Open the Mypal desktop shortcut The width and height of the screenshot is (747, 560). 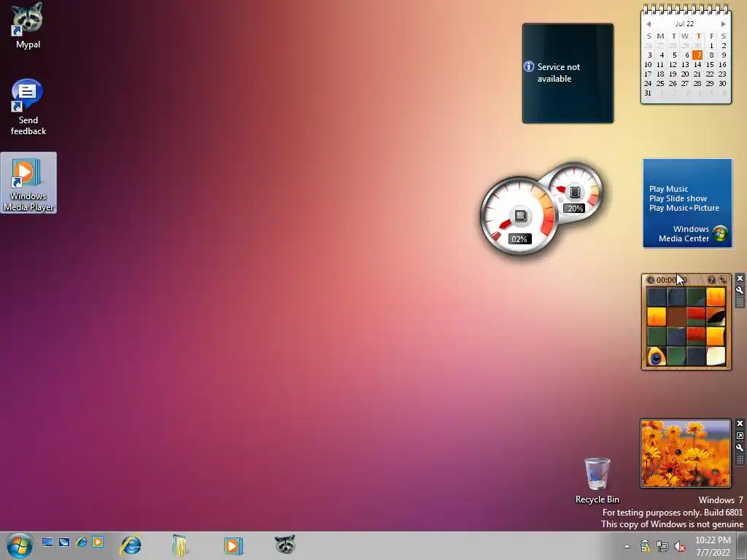pos(28,26)
